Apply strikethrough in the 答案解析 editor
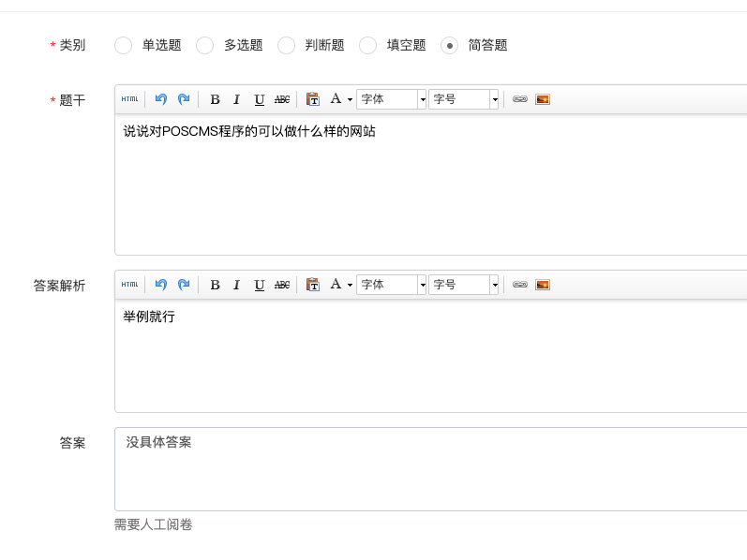 282,285
